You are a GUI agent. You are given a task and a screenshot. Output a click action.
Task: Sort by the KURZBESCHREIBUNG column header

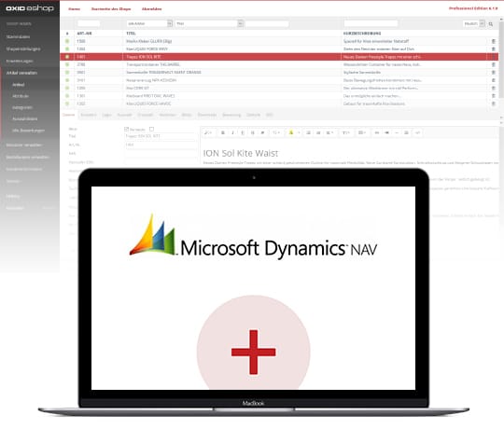[362, 34]
